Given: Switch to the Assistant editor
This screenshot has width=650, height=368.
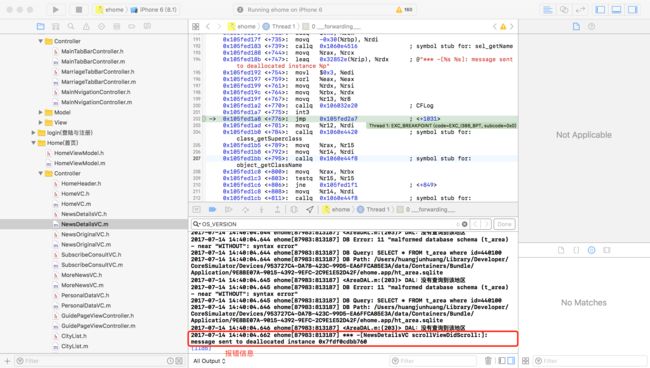Looking at the screenshot, I should [x=564, y=10].
